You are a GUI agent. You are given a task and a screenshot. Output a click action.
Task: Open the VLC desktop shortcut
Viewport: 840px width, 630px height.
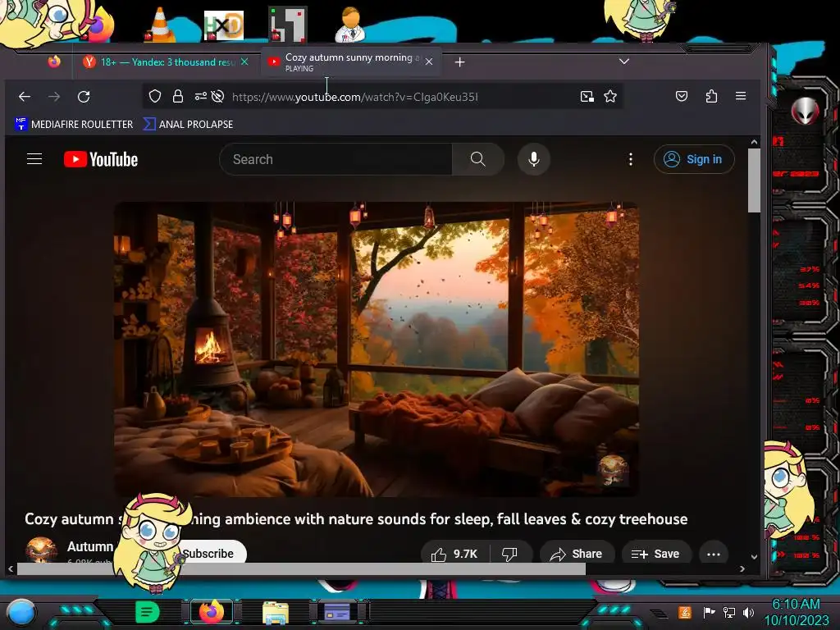(160, 25)
